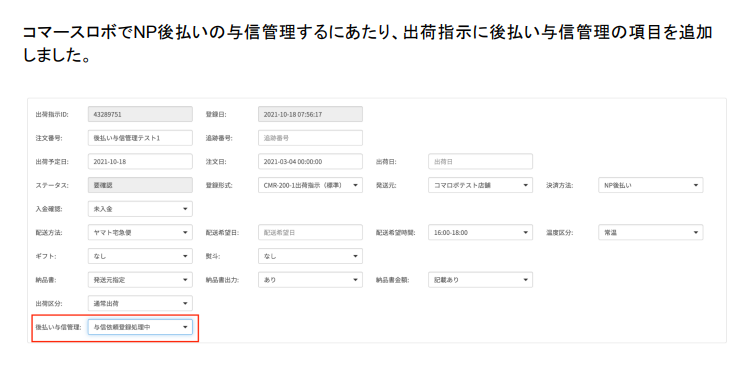Open the 配送希望時間 16:00-18:00 dropdown

pyautogui.click(x=480, y=233)
